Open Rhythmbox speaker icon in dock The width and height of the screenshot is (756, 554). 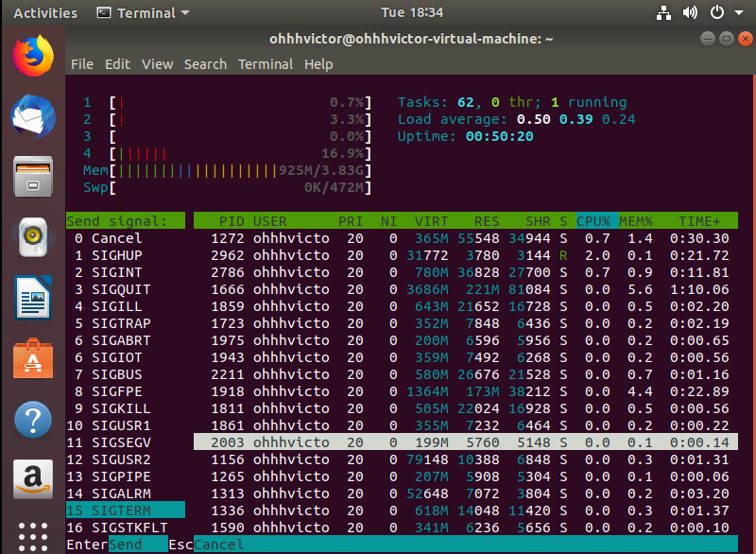pos(33,236)
